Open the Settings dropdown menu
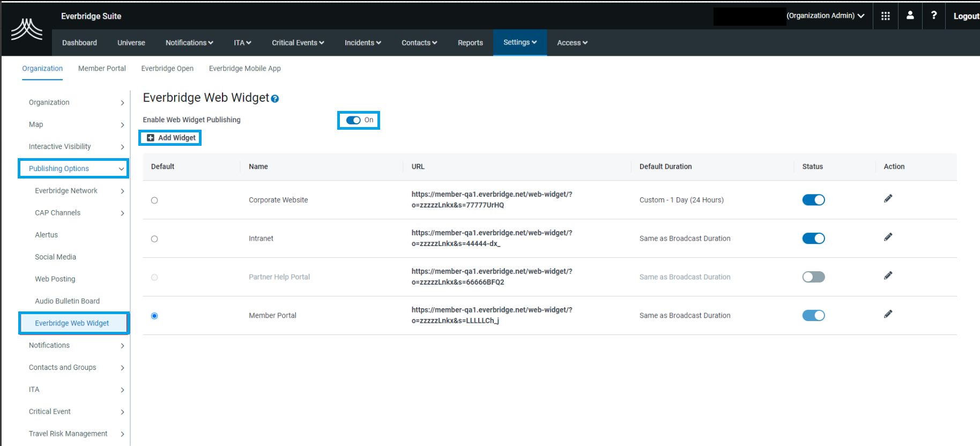 point(520,42)
